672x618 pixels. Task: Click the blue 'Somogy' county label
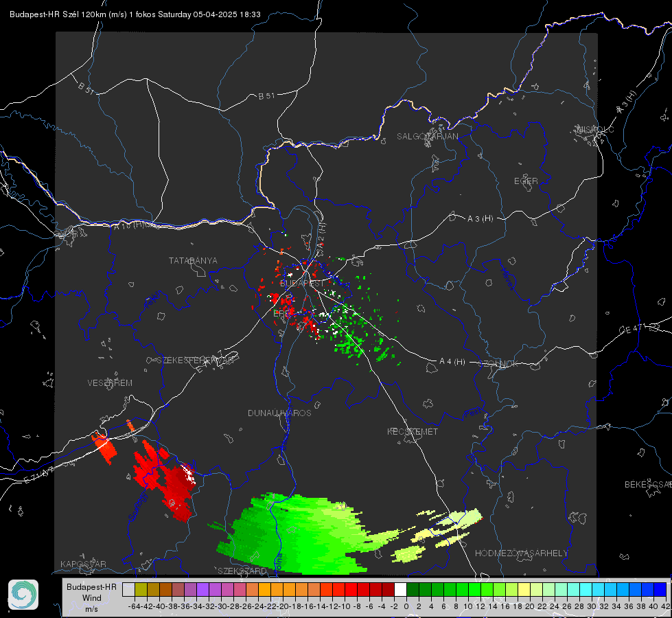pyautogui.click(x=139, y=506)
